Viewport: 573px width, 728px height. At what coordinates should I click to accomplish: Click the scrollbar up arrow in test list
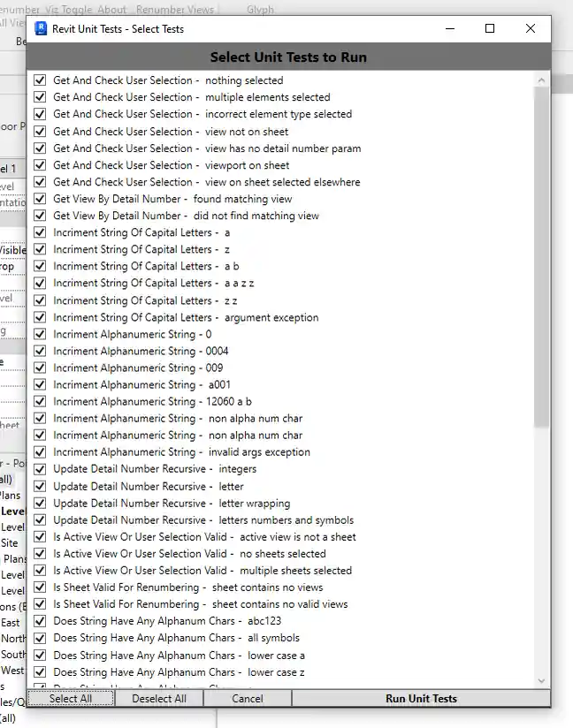(541, 80)
